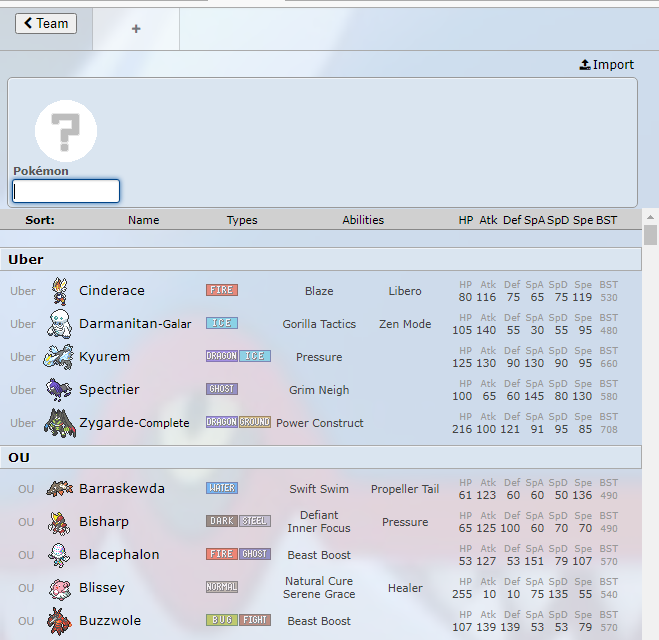Screen dimensions: 659x640
Task: Click the list scrollbar thumb
Action: [650, 235]
